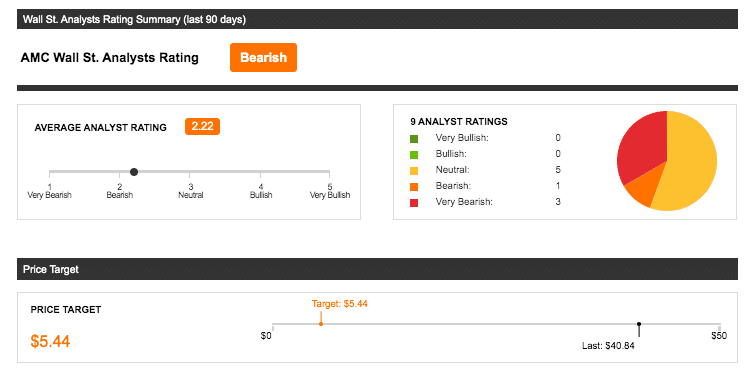Click the orange Bearish rating badge
This screenshot has height=373, width=755.
tap(263, 58)
